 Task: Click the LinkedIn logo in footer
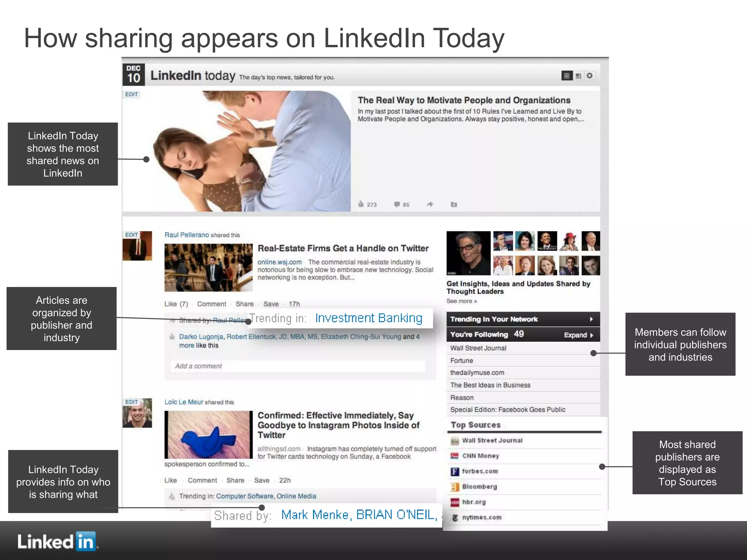57,541
